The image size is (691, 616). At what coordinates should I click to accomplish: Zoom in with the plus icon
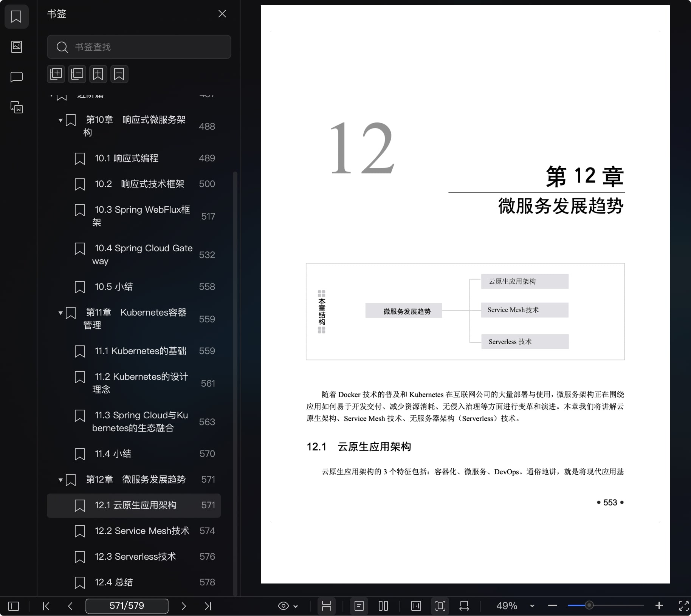tap(659, 606)
